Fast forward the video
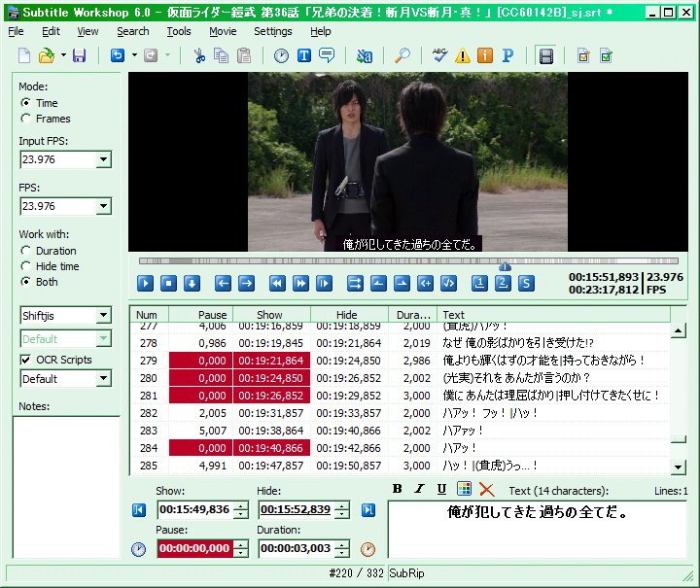The width and height of the screenshot is (700, 588). pyautogui.click(x=300, y=283)
